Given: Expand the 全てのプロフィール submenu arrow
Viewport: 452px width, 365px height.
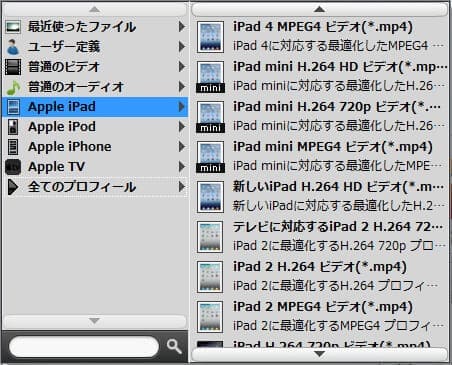Looking at the screenshot, I should 182,187.
